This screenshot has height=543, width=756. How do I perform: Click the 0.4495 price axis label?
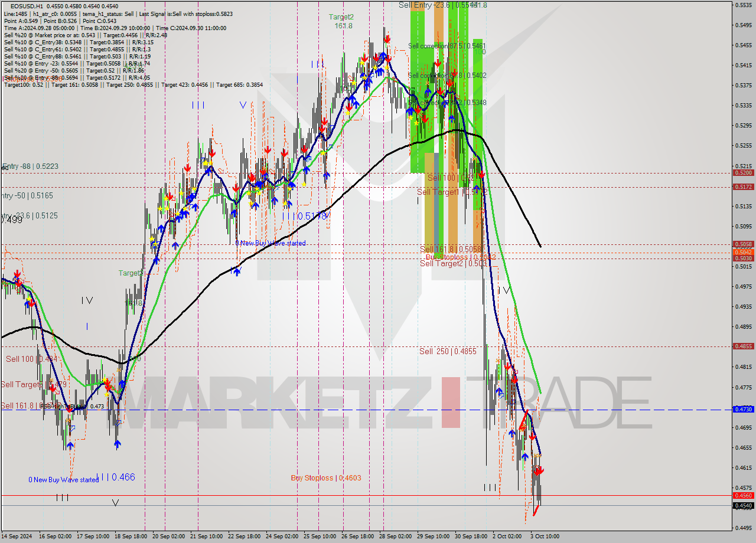[x=743, y=528]
